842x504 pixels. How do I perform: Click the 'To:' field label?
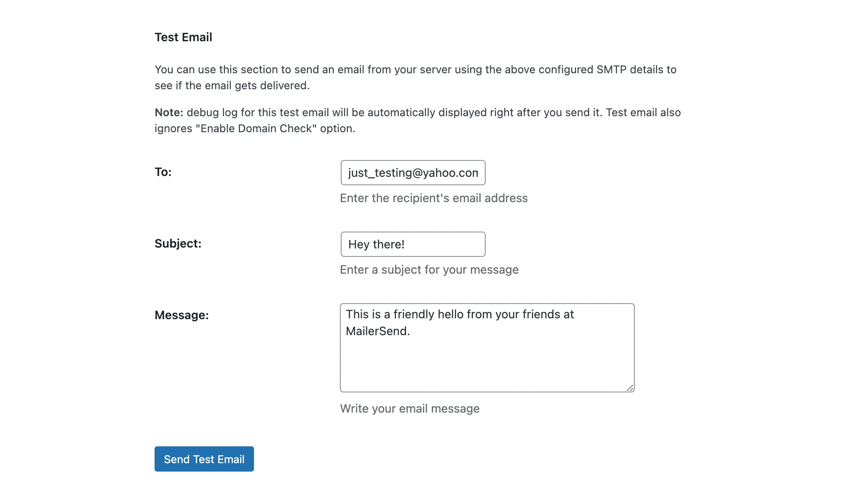(163, 172)
